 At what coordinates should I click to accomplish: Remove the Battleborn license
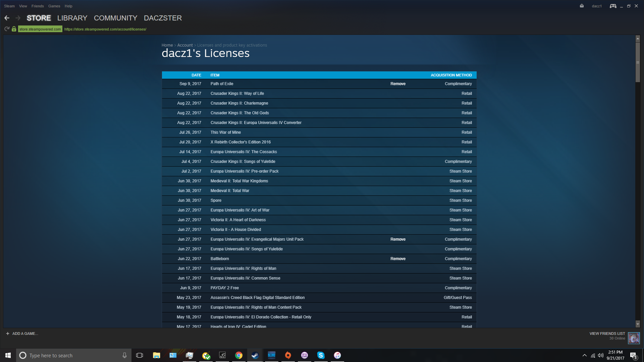pos(398,259)
